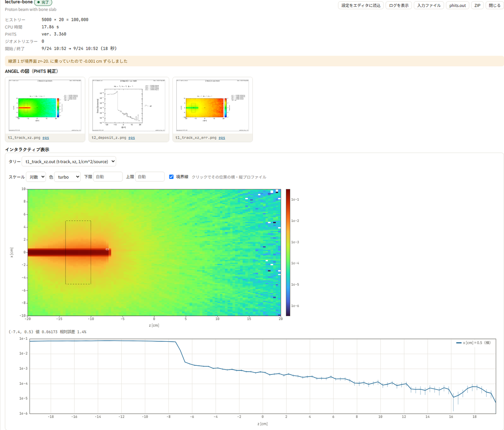Click the history count 5000 × 20 = 100,000
Screen dimensions: 504x430
[65, 20]
